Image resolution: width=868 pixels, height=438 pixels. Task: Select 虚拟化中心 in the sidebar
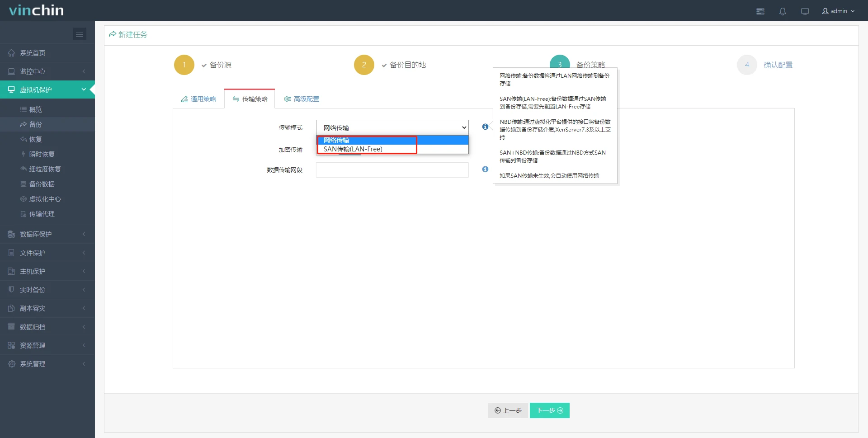click(43, 199)
